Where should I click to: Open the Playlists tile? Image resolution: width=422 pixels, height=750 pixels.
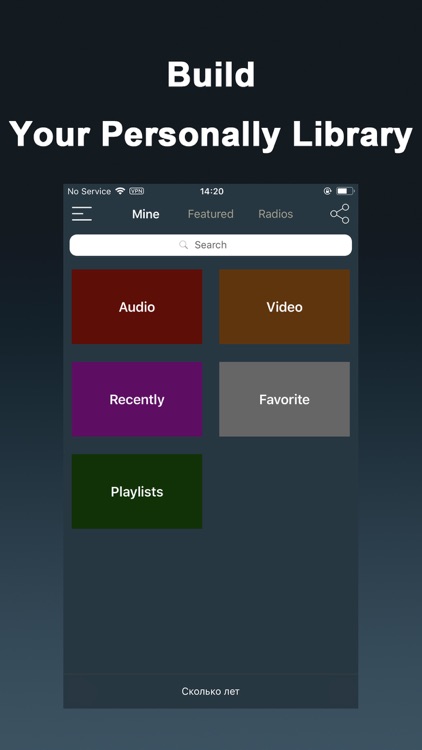click(137, 491)
